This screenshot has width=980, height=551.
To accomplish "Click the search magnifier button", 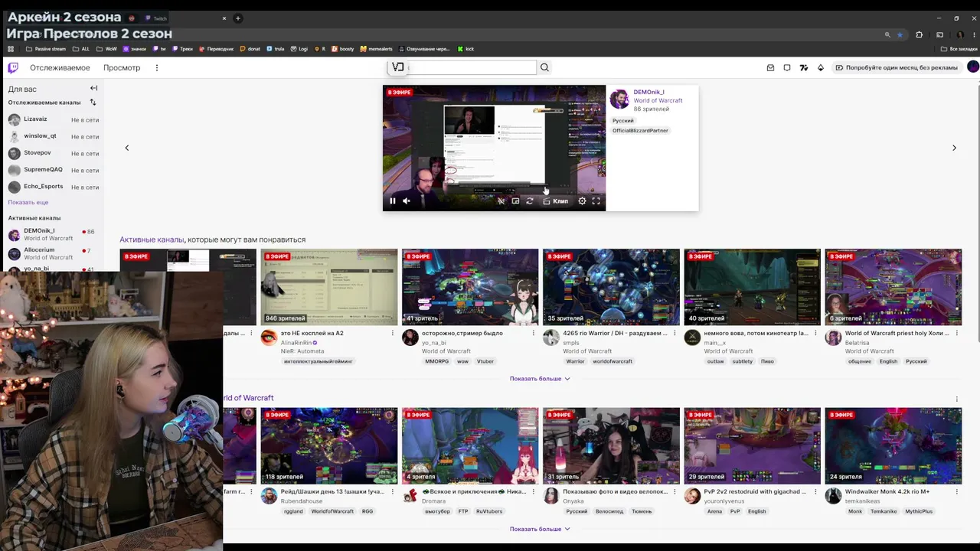I will [544, 67].
